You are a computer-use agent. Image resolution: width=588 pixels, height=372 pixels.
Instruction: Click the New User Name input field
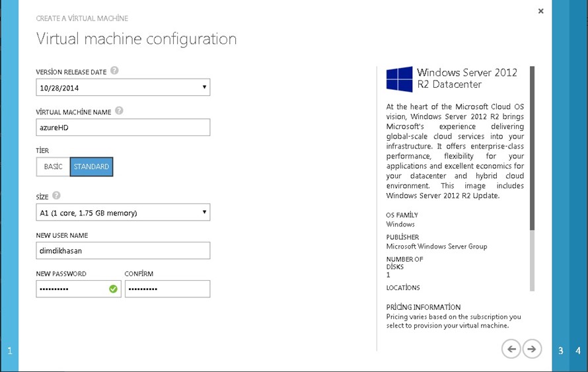pyautogui.click(x=123, y=250)
